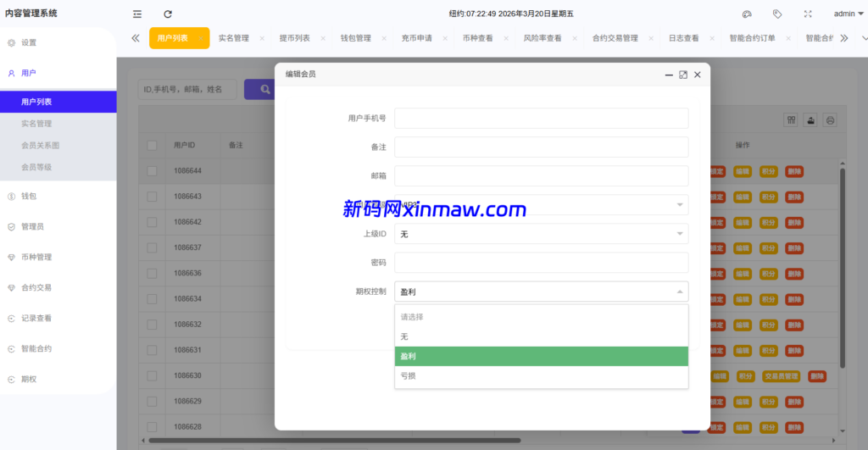The image size is (868, 450).
Task: Close the 日志查看 tab with its x
Action: (712, 38)
